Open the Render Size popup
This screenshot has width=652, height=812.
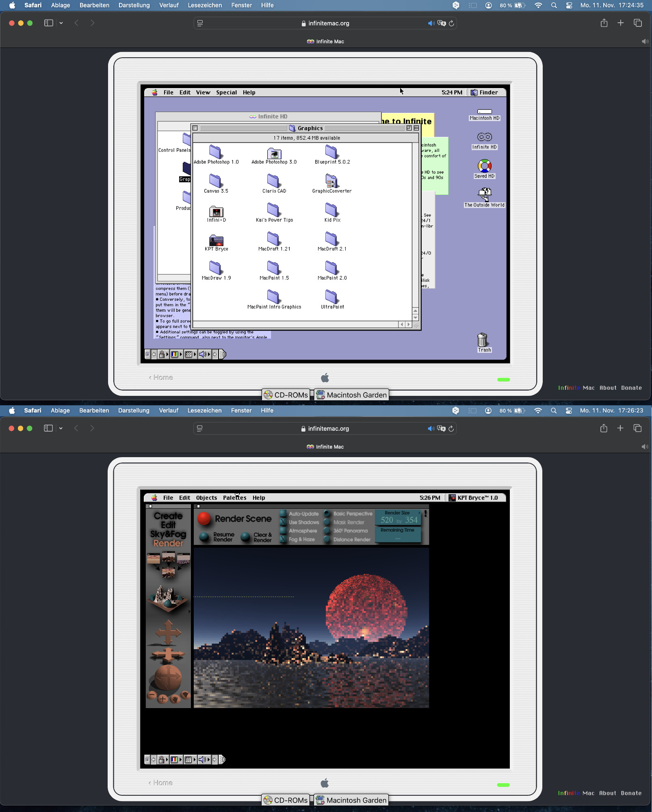pos(398,518)
